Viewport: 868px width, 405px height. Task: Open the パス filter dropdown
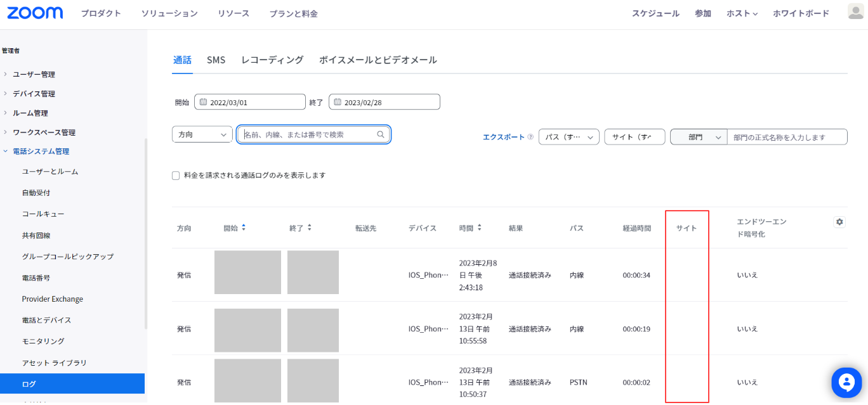click(569, 137)
